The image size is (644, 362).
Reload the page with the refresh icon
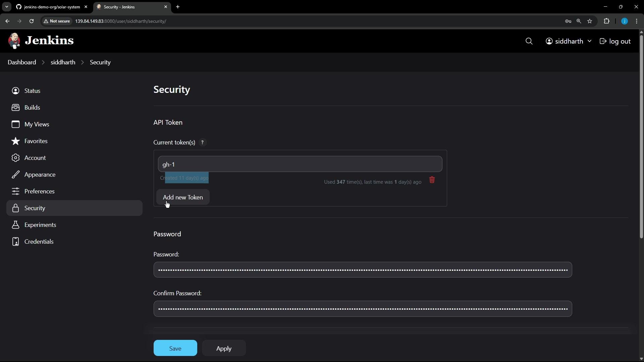pyautogui.click(x=32, y=21)
